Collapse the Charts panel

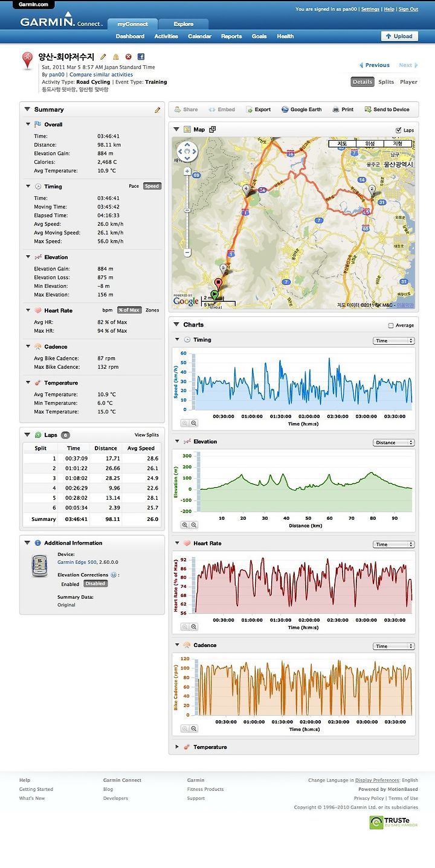tap(176, 325)
